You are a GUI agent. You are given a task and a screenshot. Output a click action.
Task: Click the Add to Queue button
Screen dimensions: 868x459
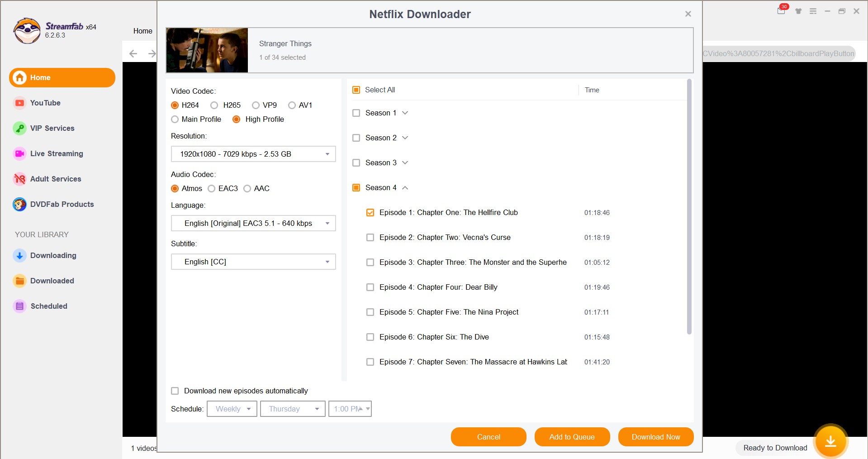tap(572, 437)
